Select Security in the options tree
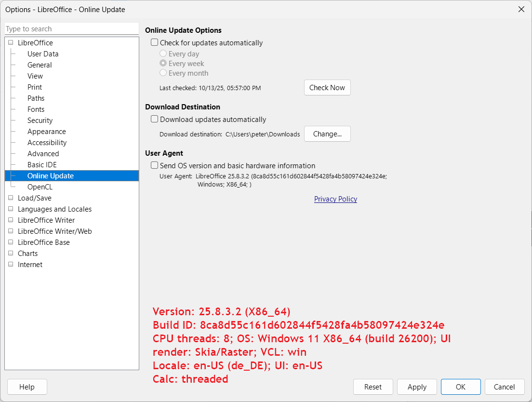 click(x=40, y=121)
